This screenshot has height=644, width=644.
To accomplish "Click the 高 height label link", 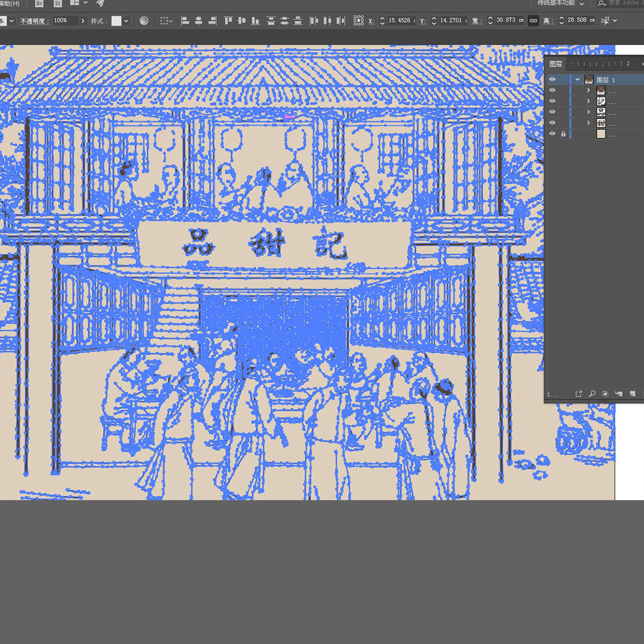I will tap(548, 21).
